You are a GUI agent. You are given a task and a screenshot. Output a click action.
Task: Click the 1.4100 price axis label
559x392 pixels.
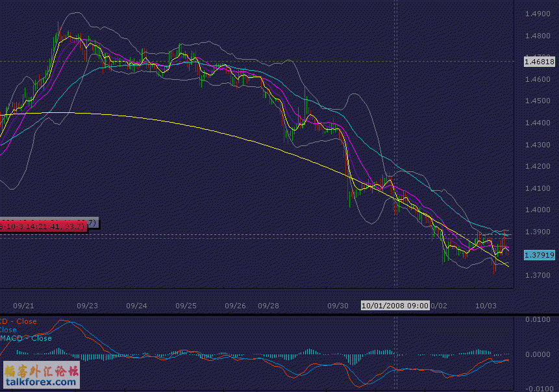[538, 188]
